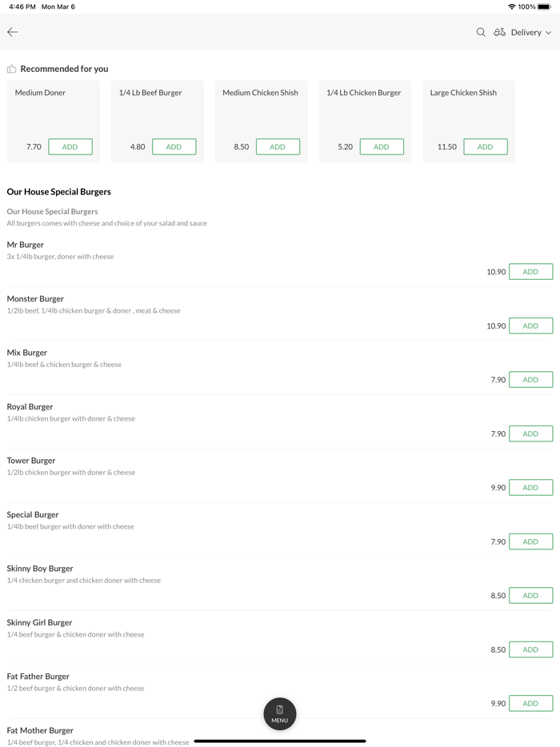Screen dimensions: 560x747
Task: Tap the home indicator bar
Action: 280,741
